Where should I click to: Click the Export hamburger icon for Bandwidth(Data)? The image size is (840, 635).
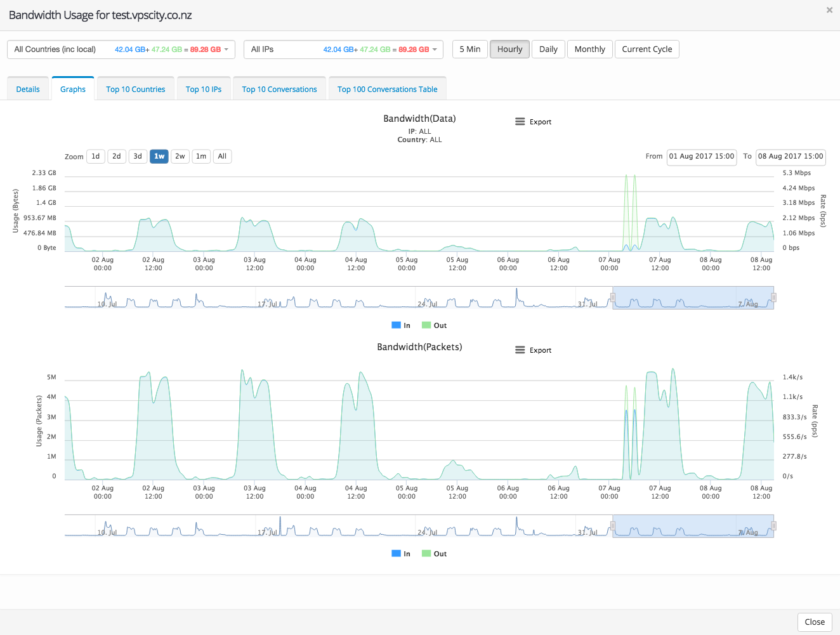click(520, 122)
